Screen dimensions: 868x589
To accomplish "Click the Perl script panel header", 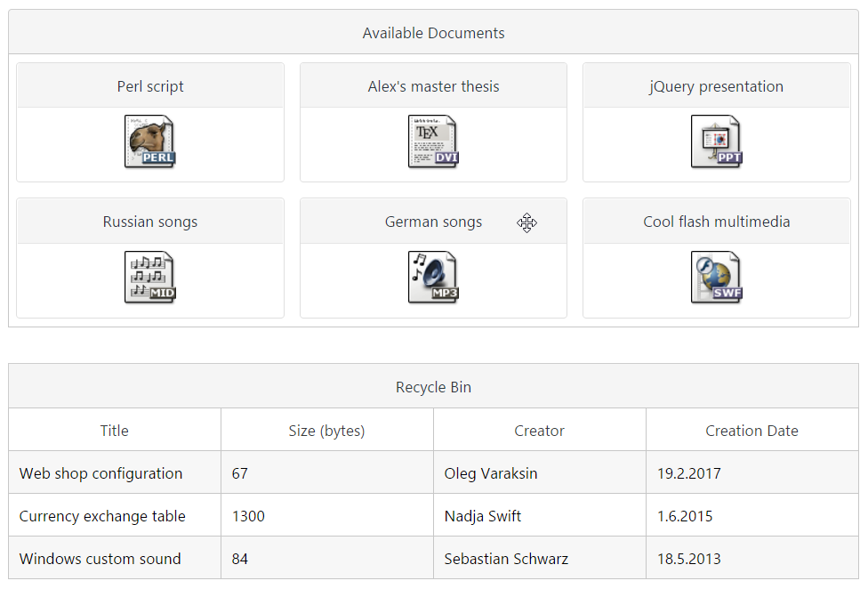I will pyautogui.click(x=150, y=85).
